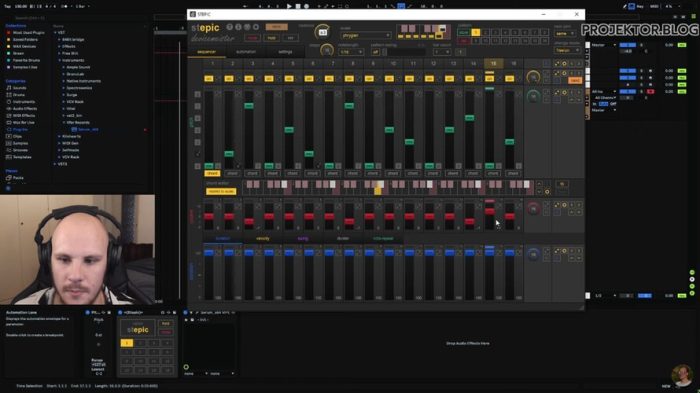Open the Templates browser category
The height and width of the screenshot is (393, 700).
pyautogui.click(x=18, y=157)
